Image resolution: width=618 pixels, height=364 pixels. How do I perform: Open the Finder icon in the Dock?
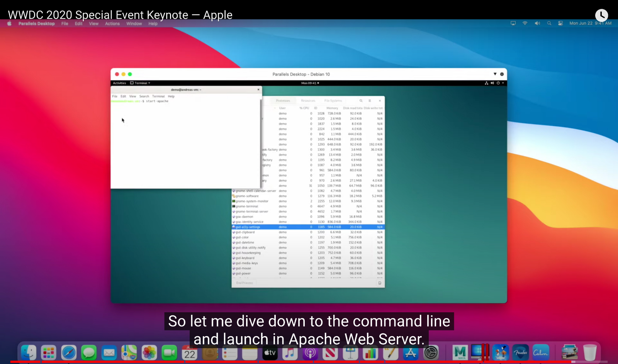pos(29,352)
